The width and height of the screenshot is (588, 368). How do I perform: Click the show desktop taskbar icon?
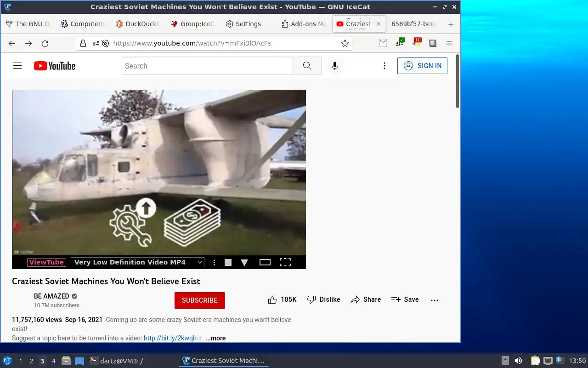[79, 361]
